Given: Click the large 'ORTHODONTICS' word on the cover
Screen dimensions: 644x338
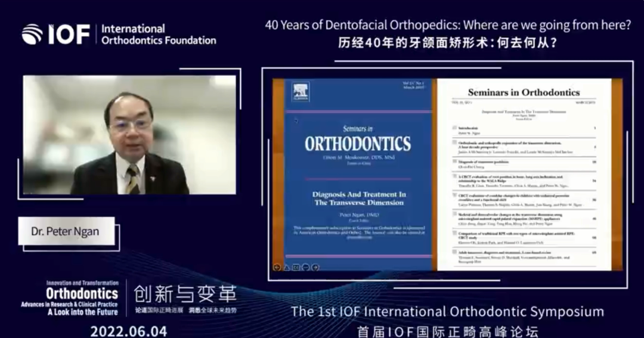Looking at the screenshot, I should (358, 144).
